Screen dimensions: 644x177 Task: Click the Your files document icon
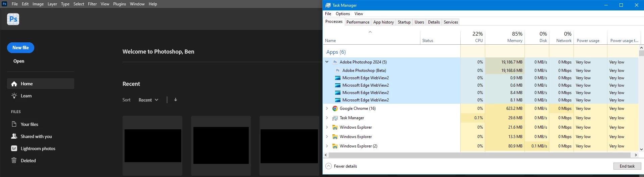point(14,124)
